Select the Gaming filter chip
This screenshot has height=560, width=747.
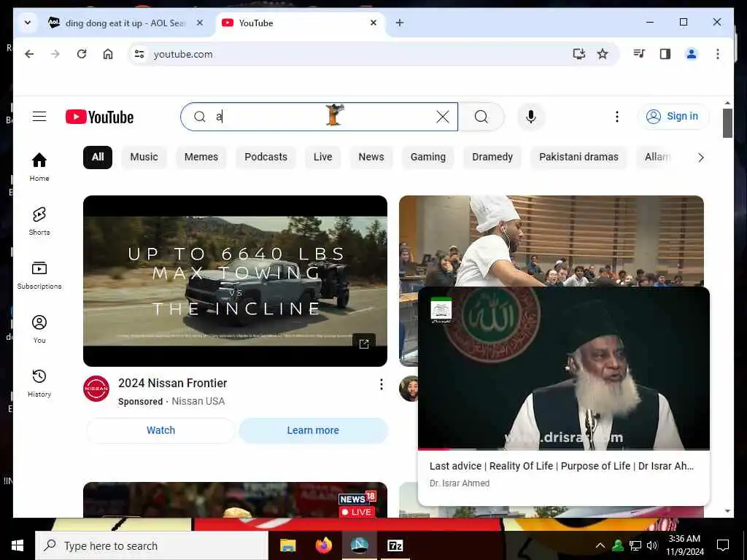pos(427,157)
